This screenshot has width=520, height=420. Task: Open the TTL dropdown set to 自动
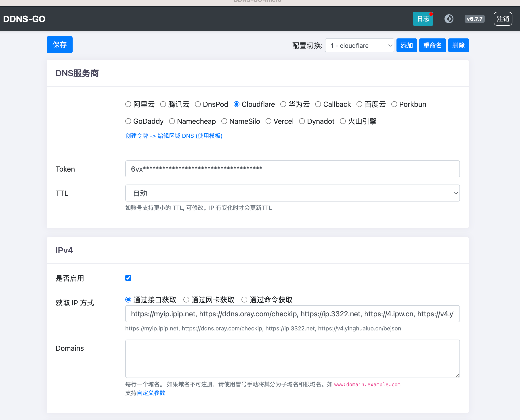pyautogui.click(x=292, y=193)
